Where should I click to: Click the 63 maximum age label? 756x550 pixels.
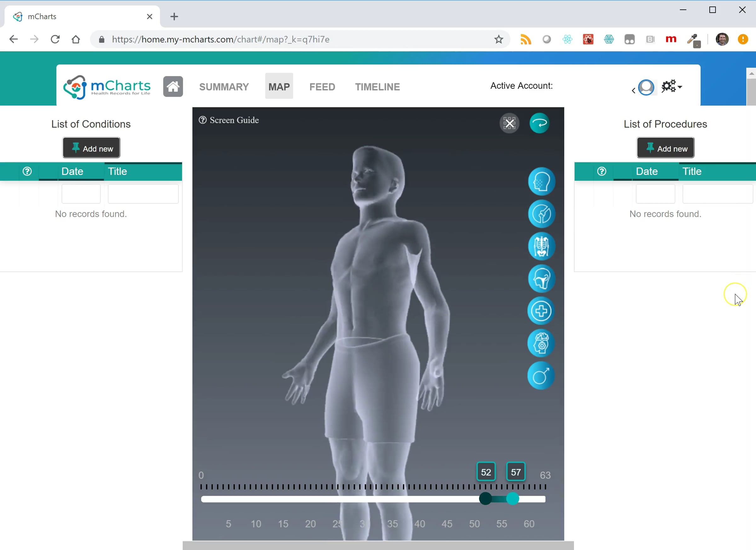coord(545,475)
